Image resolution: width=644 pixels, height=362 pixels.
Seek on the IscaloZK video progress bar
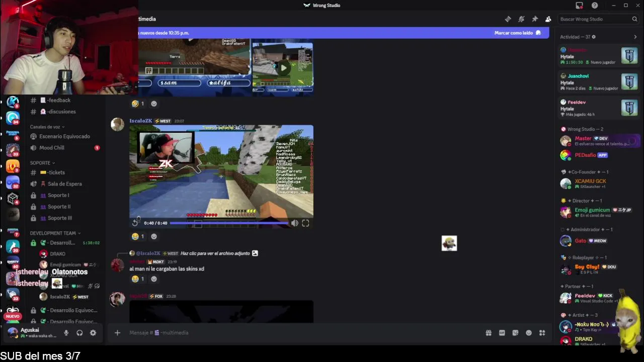pos(229,223)
